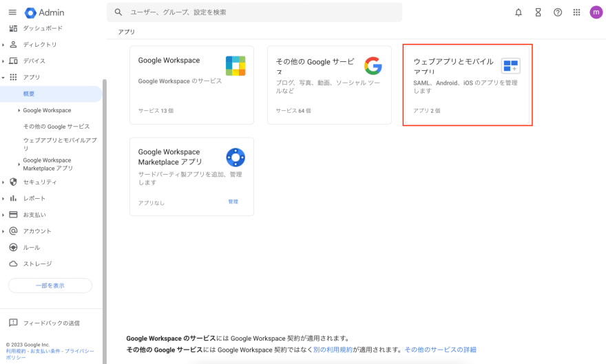Click the Google Workspace colorful card icon
This screenshot has width=606, height=364.
(236, 65)
